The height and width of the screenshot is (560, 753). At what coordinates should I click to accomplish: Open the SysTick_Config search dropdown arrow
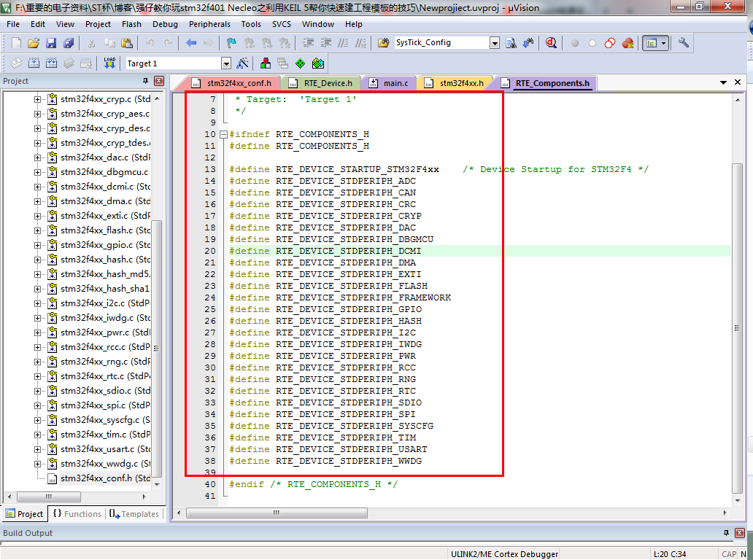(495, 43)
